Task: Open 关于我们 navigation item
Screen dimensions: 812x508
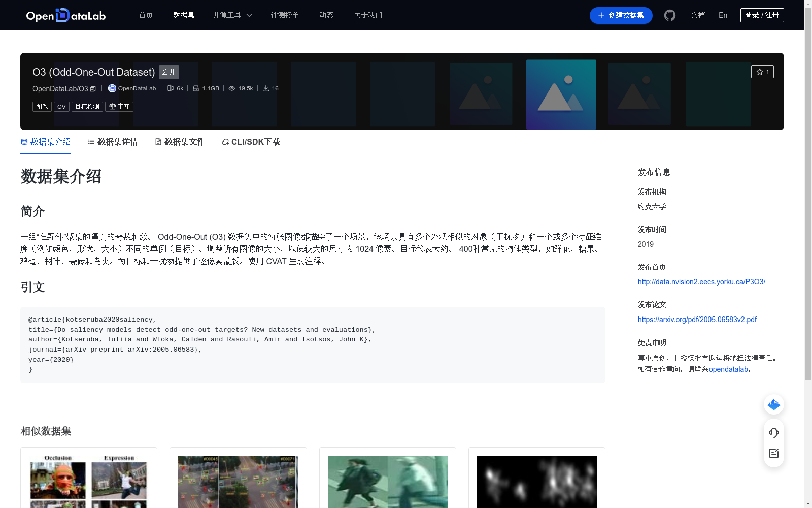Action: click(x=368, y=15)
